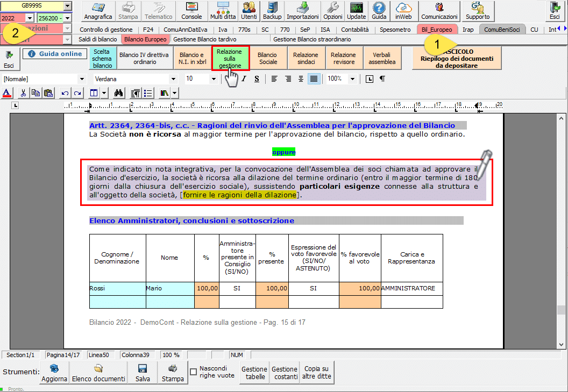The width and height of the screenshot is (568, 392).
Task: Click the document vertical scrollbar
Action: coord(561,231)
